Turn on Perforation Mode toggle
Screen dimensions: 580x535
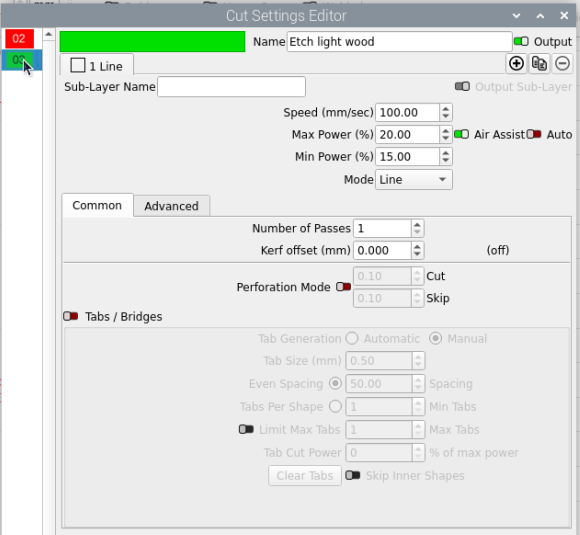click(343, 287)
